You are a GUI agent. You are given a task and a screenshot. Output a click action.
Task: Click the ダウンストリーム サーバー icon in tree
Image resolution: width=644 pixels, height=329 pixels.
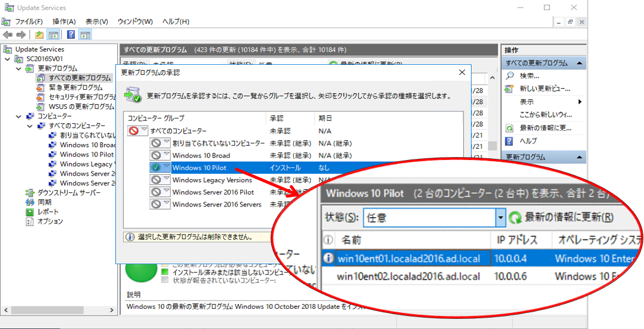30,193
